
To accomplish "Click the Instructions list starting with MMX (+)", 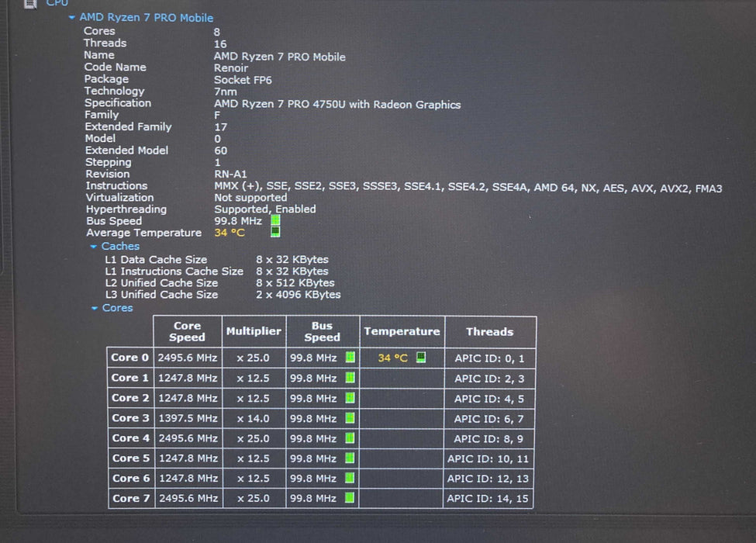I will coord(468,188).
